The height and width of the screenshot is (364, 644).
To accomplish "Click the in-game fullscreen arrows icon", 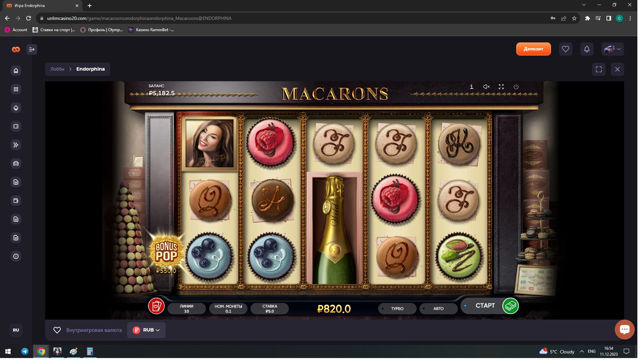I will click(x=501, y=87).
